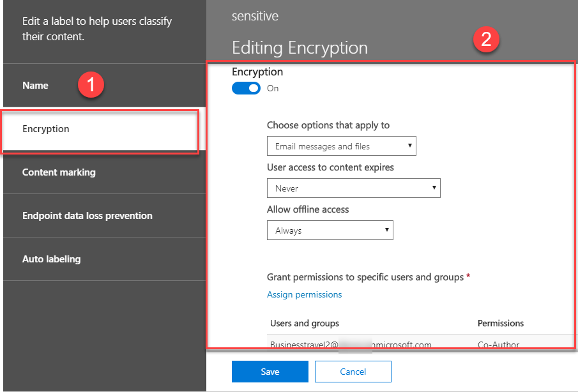This screenshot has height=392, width=578.
Task: Click the Assign permissions link
Action: [x=304, y=294]
